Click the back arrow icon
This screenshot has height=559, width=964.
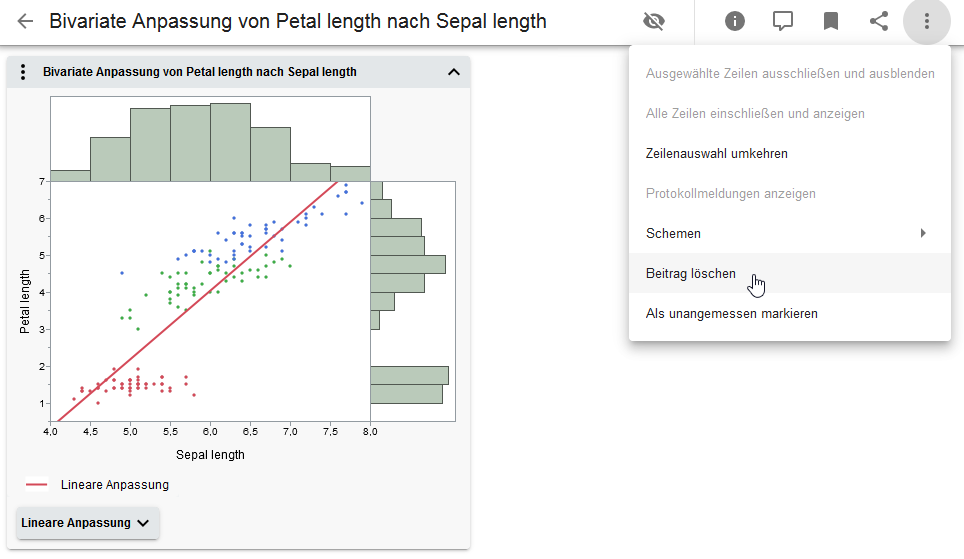click(26, 21)
